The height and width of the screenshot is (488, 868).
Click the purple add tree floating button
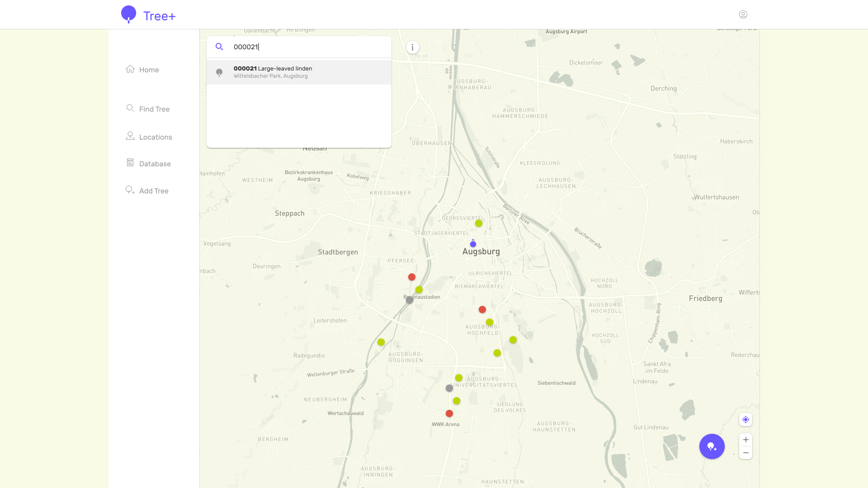tap(712, 446)
